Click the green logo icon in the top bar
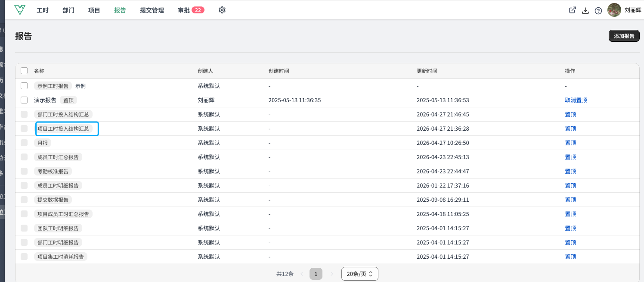This screenshot has height=282, width=644. tap(19, 9)
